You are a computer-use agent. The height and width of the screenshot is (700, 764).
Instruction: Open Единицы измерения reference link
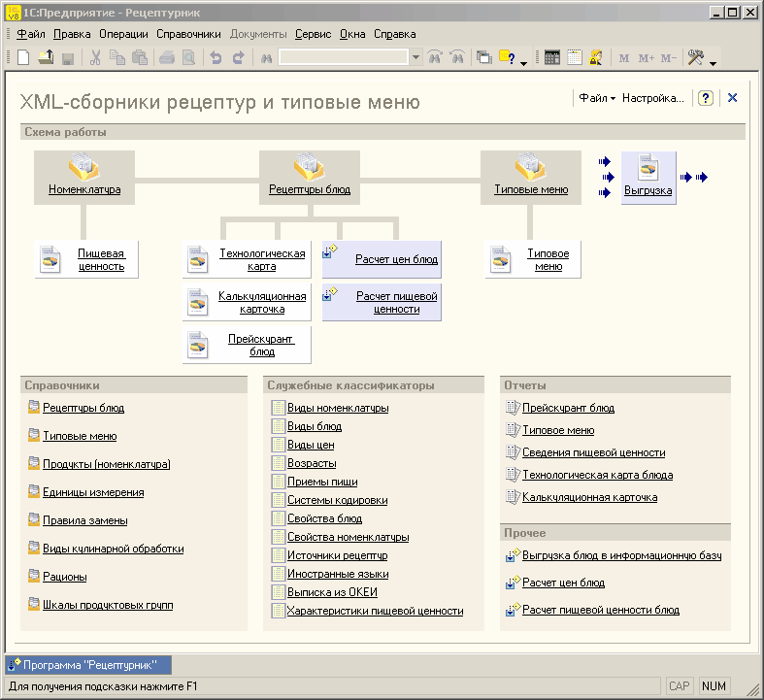click(93, 492)
